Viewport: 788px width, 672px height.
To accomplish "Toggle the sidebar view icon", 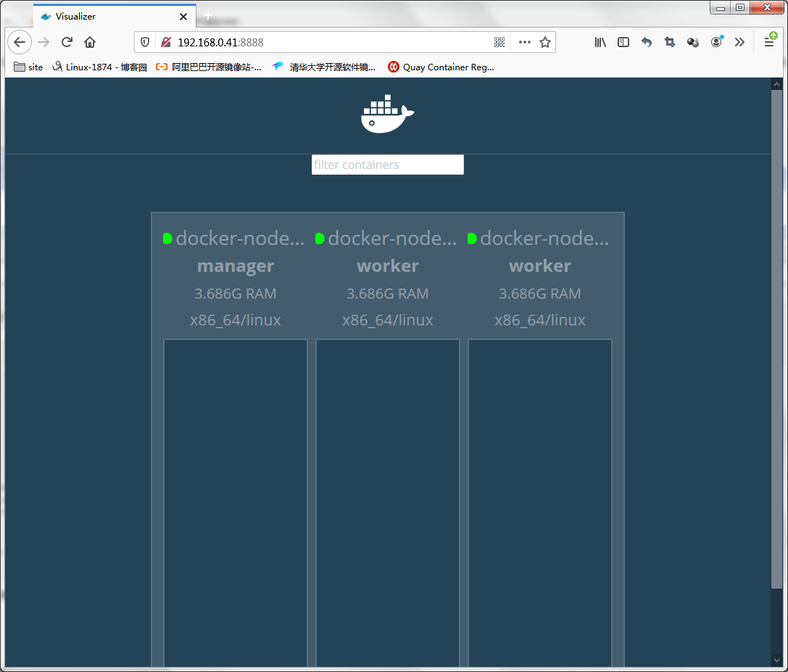I will tap(623, 42).
